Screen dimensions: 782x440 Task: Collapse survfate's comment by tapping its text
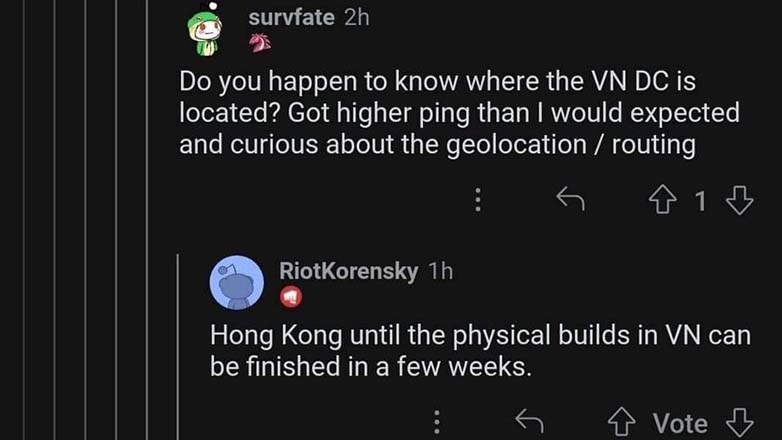coord(459,113)
